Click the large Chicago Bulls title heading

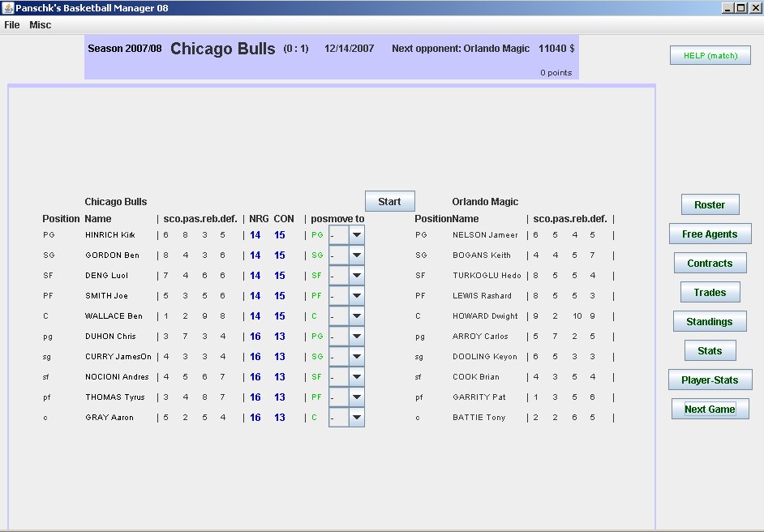click(223, 48)
